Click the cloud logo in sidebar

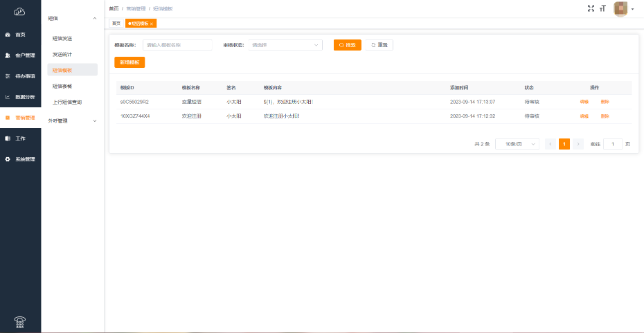coord(20,11)
